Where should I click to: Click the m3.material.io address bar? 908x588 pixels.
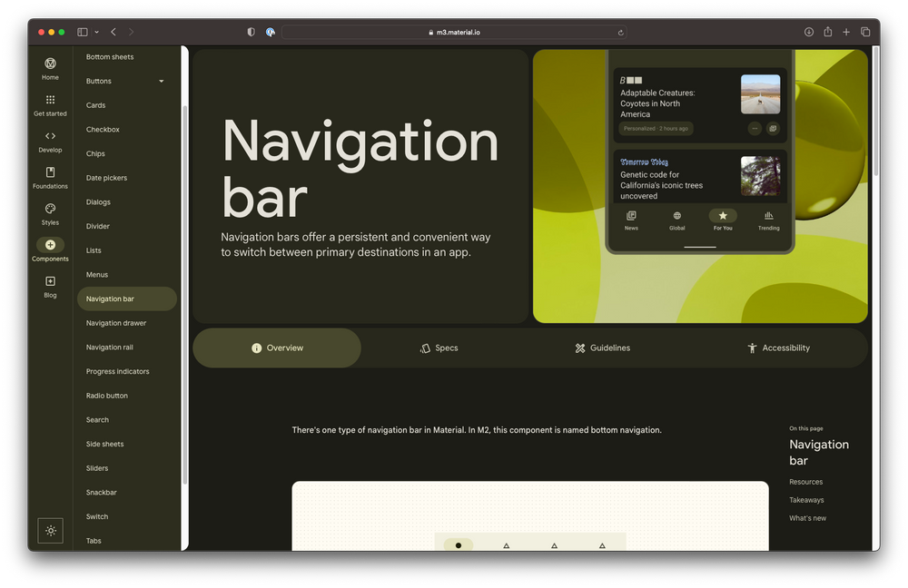click(x=454, y=31)
